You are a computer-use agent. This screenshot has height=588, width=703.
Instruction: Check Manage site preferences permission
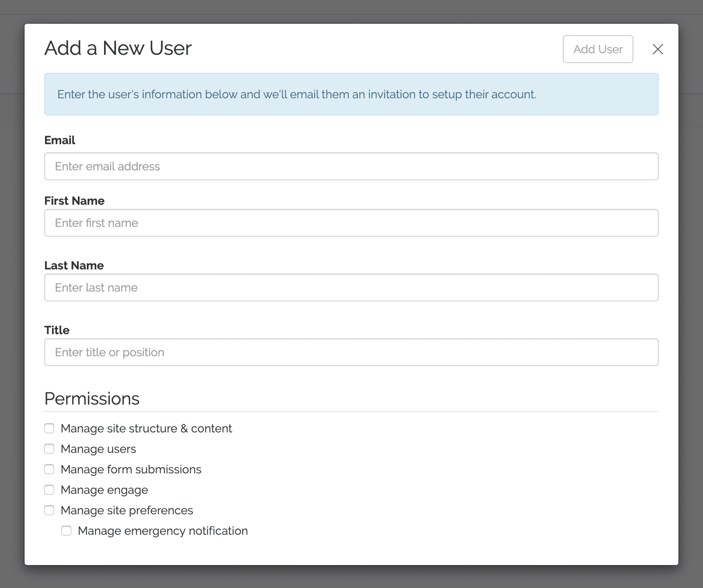tap(49, 510)
